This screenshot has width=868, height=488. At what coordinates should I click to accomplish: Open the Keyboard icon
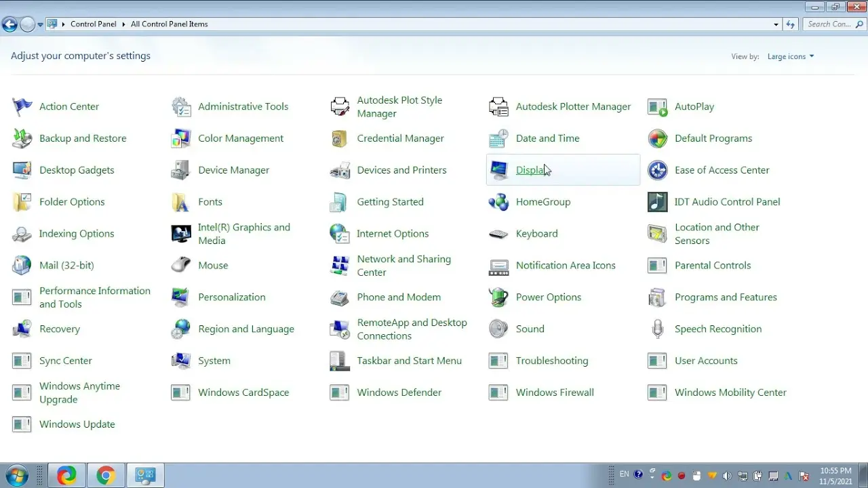498,234
